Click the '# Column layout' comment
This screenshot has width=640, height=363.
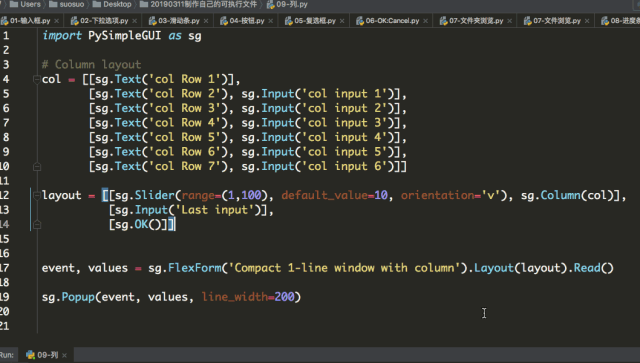coord(91,65)
